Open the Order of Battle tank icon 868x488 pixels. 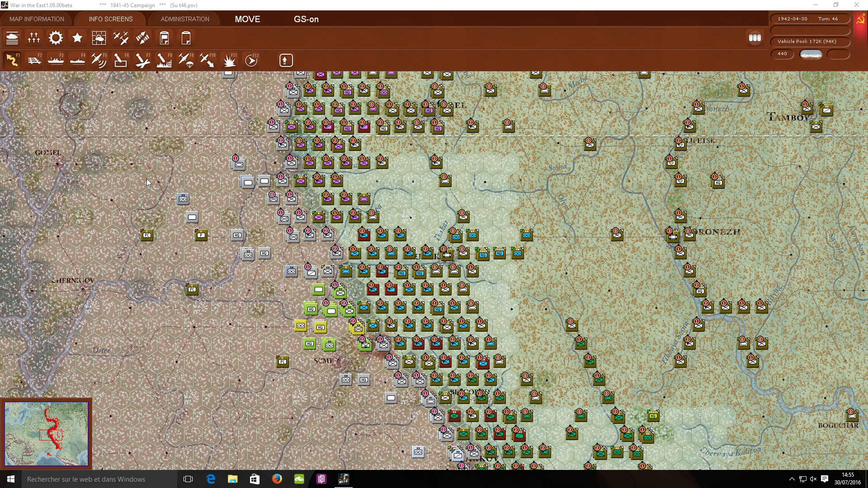tap(12, 38)
